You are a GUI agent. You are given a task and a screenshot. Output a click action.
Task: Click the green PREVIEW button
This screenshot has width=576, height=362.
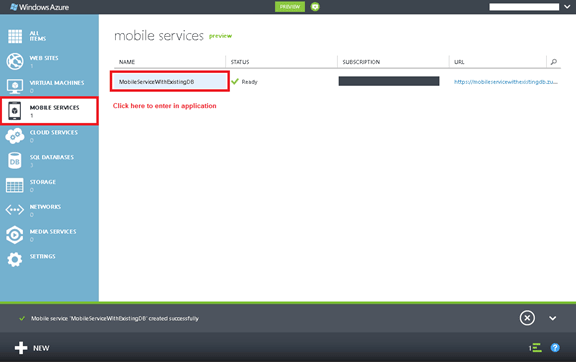coord(290,7)
